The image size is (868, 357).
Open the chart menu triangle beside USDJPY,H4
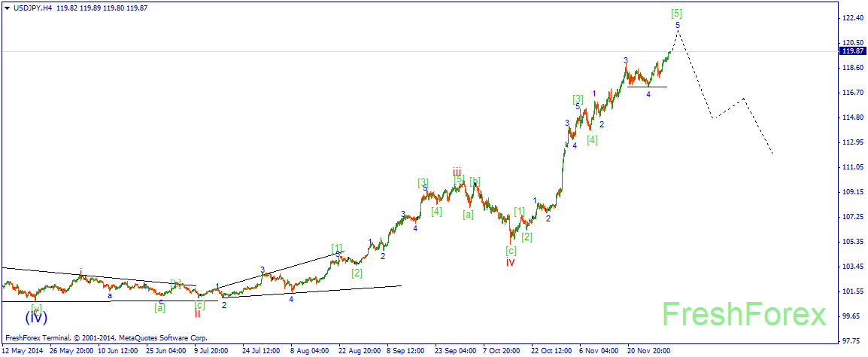coord(7,8)
